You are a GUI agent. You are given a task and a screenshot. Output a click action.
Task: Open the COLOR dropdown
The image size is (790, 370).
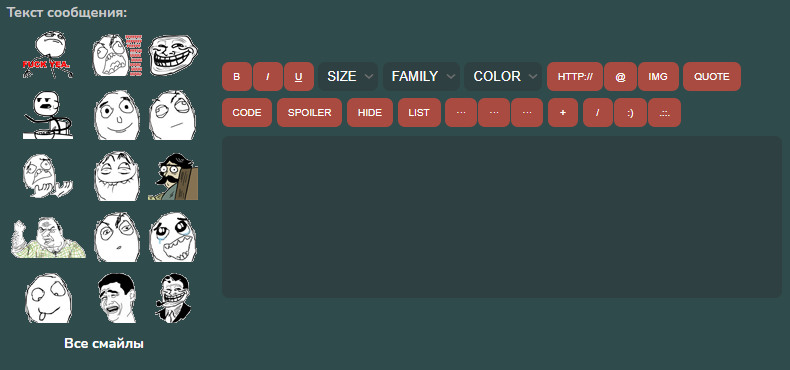tap(503, 77)
